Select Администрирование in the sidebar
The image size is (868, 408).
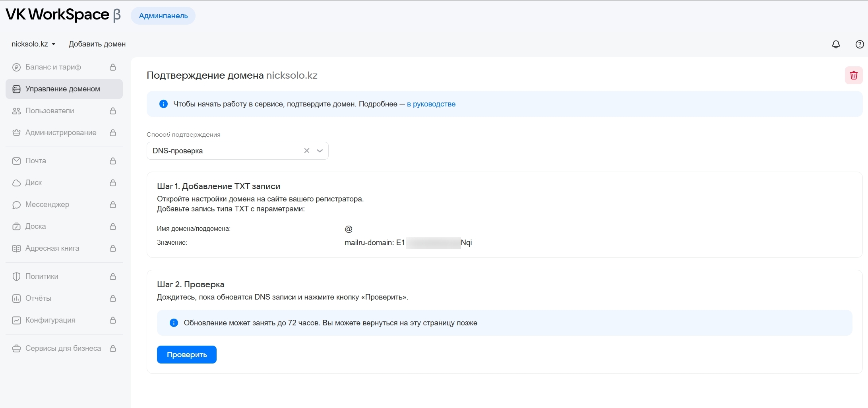click(60, 133)
